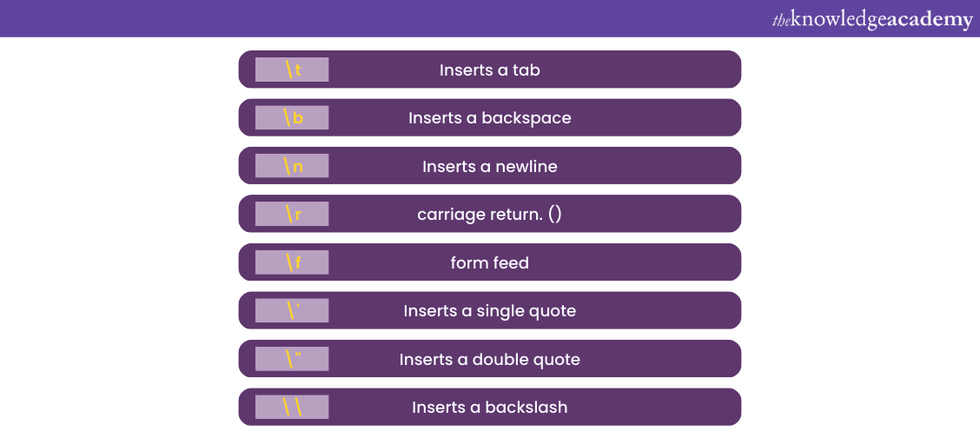Click the \" double quote code badge
980x438 pixels.
pyautogui.click(x=292, y=359)
